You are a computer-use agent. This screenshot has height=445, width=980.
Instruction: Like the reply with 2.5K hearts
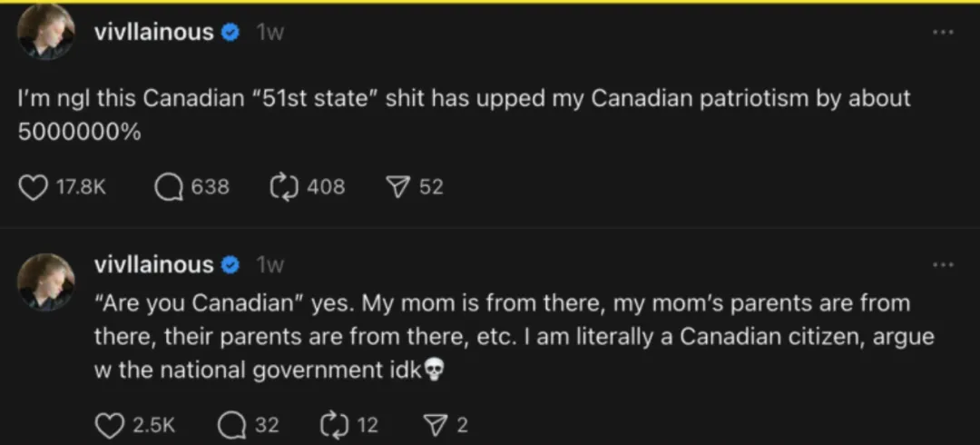(109, 426)
